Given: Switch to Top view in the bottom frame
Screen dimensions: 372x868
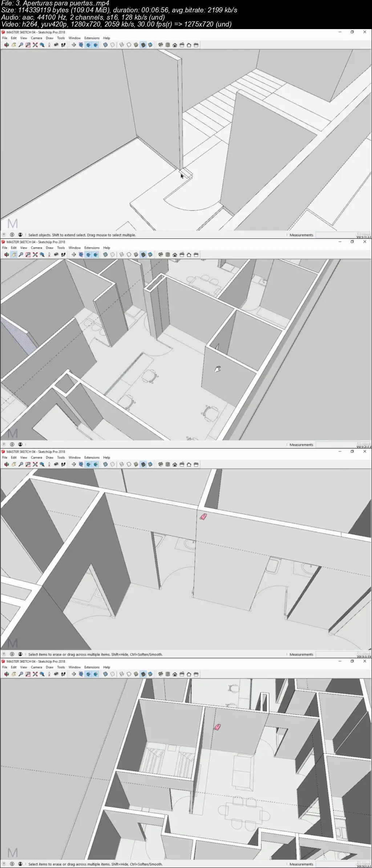Looking at the screenshot, I should [x=167, y=674].
